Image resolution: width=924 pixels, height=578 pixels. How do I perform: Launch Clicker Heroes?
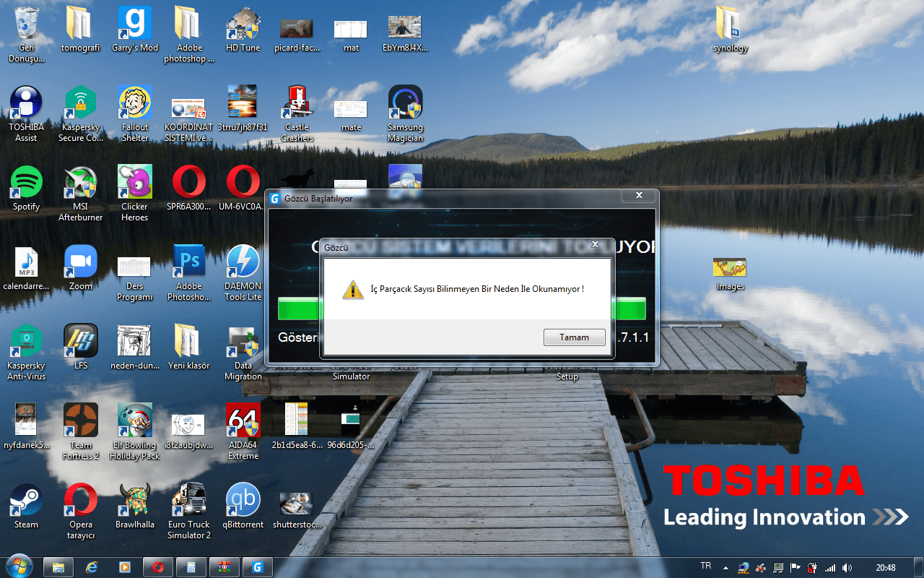(135, 193)
